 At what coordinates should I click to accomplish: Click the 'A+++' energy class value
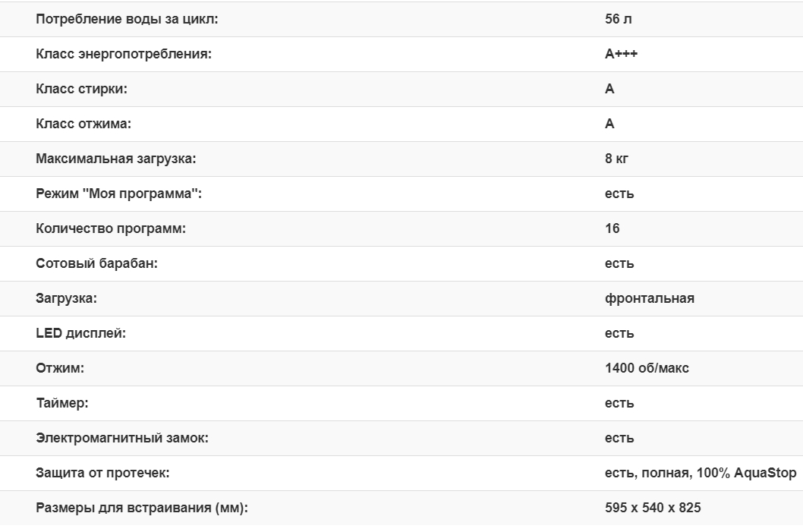[x=621, y=54]
